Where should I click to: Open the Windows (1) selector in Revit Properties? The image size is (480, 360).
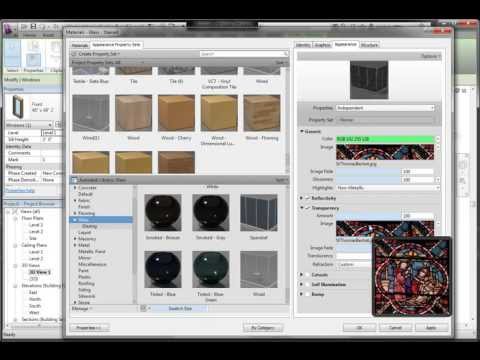pyautogui.click(x=29, y=125)
